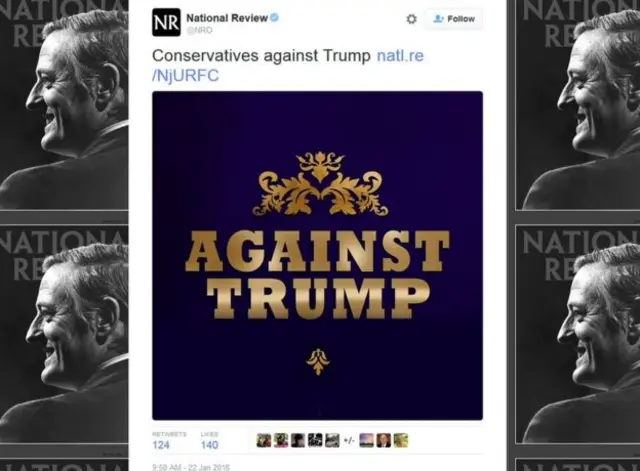Open the National Review account name
The height and width of the screenshot is (471, 640).
point(227,18)
